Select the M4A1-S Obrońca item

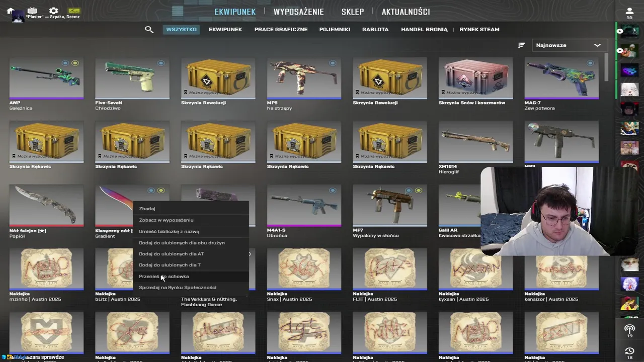[304, 212]
